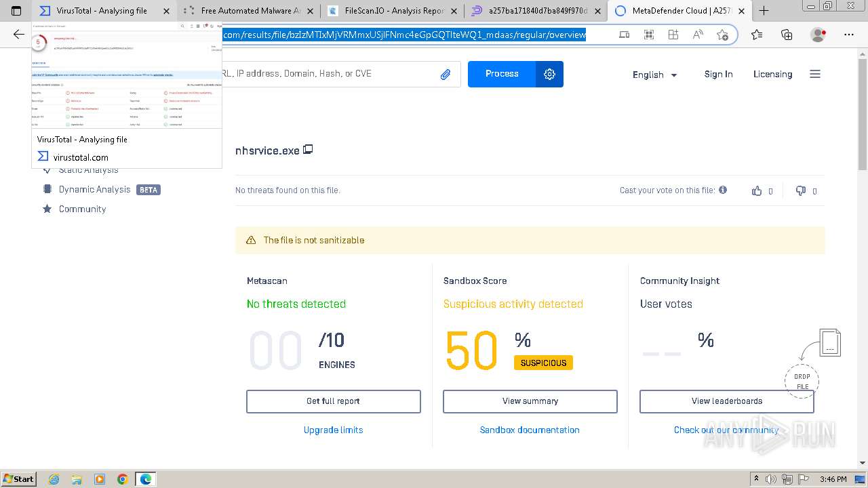Close the FileScan.IO tab
This screenshot has width=868, height=488.
point(454,11)
